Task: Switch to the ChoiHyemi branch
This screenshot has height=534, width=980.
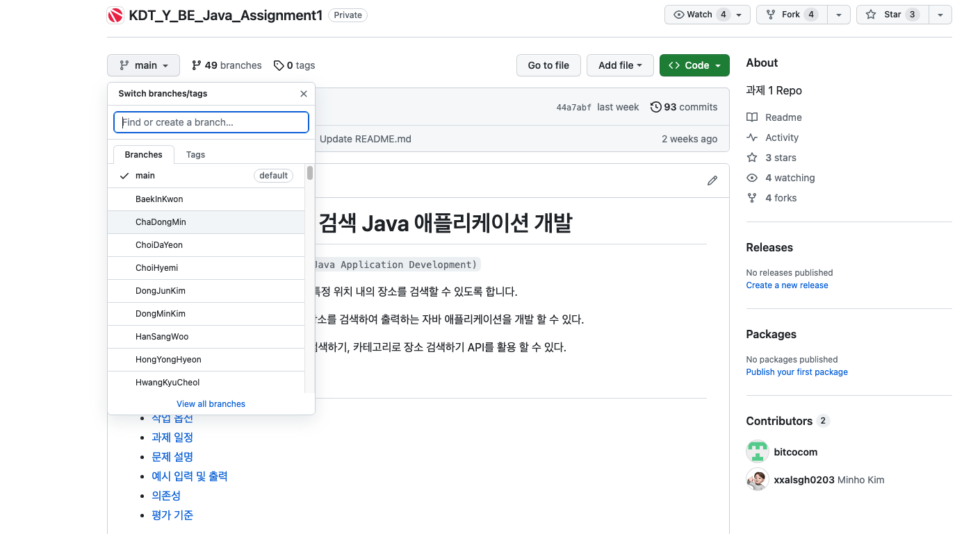Action: pyautogui.click(x=206, y=268)
